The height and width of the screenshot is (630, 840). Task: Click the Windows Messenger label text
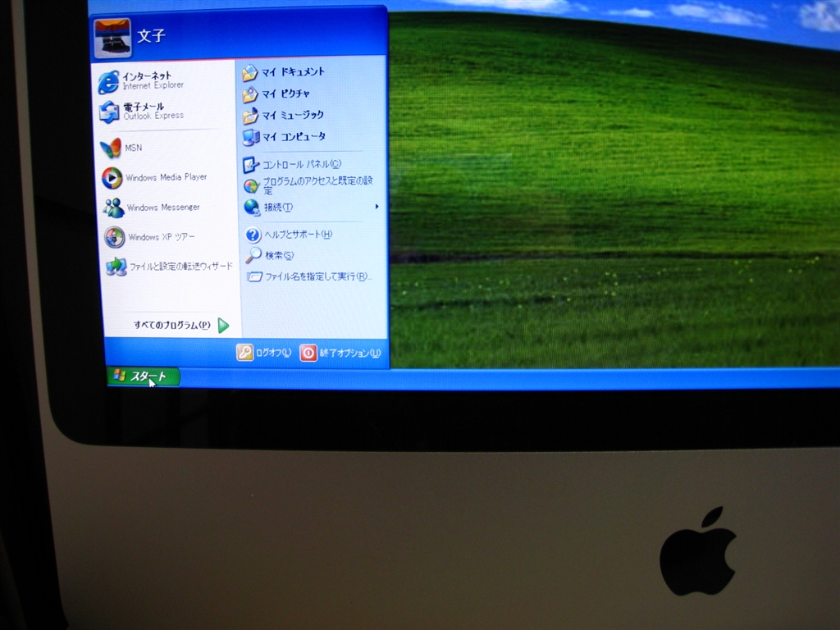(x=163, y=208)
